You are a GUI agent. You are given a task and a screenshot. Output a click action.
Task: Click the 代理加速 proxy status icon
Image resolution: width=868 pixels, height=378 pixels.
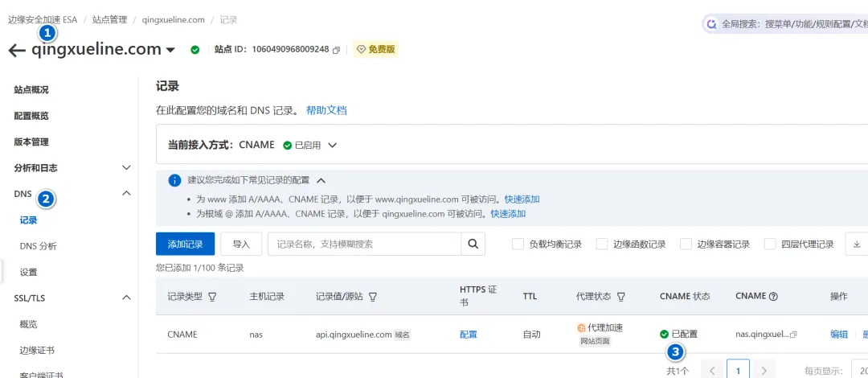click(x=581, y=328)
